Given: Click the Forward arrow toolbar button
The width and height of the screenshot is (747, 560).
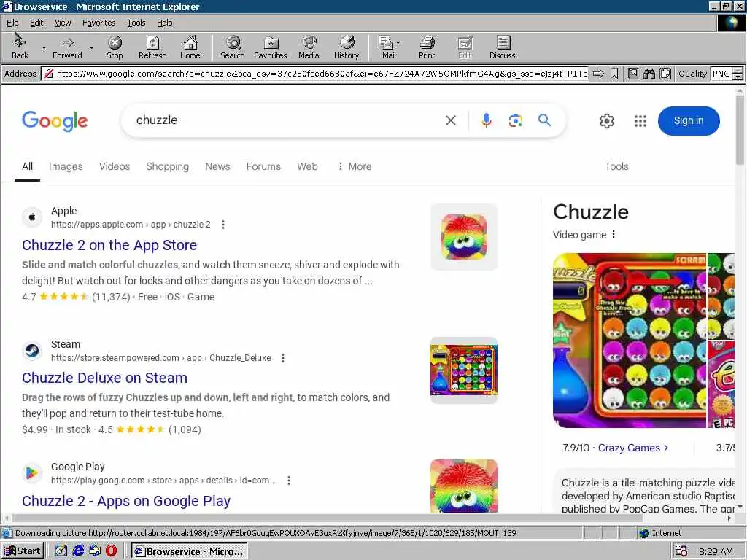Looking at the screenshot, I should point(67,47).
